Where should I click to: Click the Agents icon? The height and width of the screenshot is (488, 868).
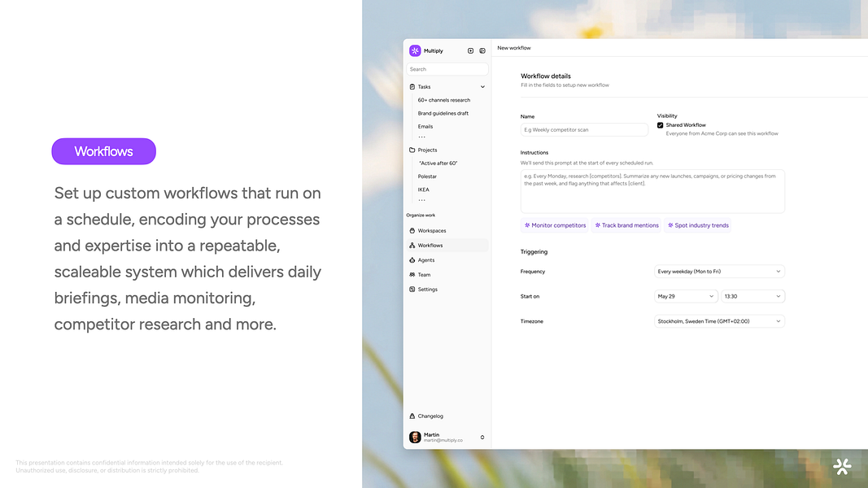[412, 260]
